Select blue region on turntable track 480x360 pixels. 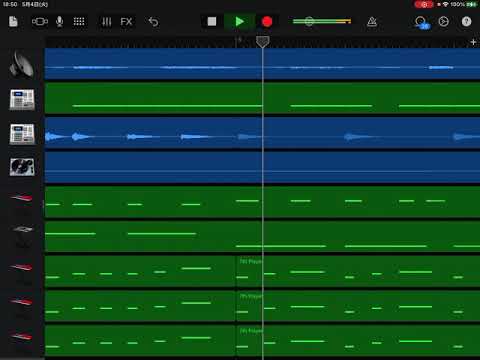tap(262, 168)
